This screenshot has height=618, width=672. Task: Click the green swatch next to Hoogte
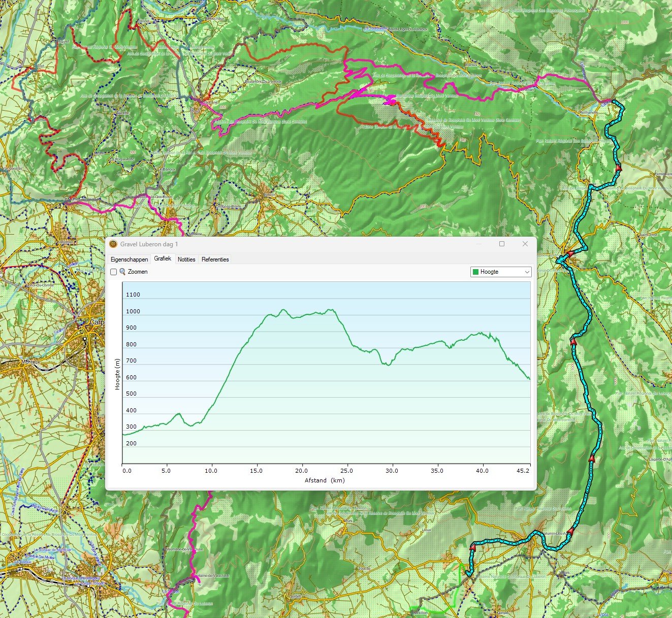click(476, 272)
